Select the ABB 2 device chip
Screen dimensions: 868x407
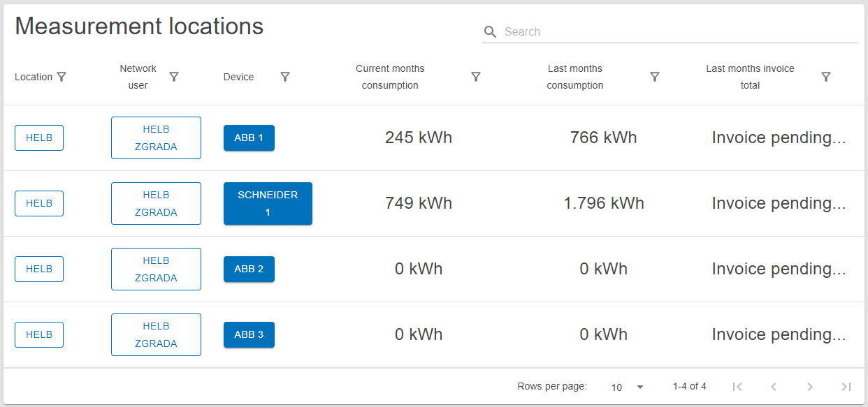click(249, 269)
